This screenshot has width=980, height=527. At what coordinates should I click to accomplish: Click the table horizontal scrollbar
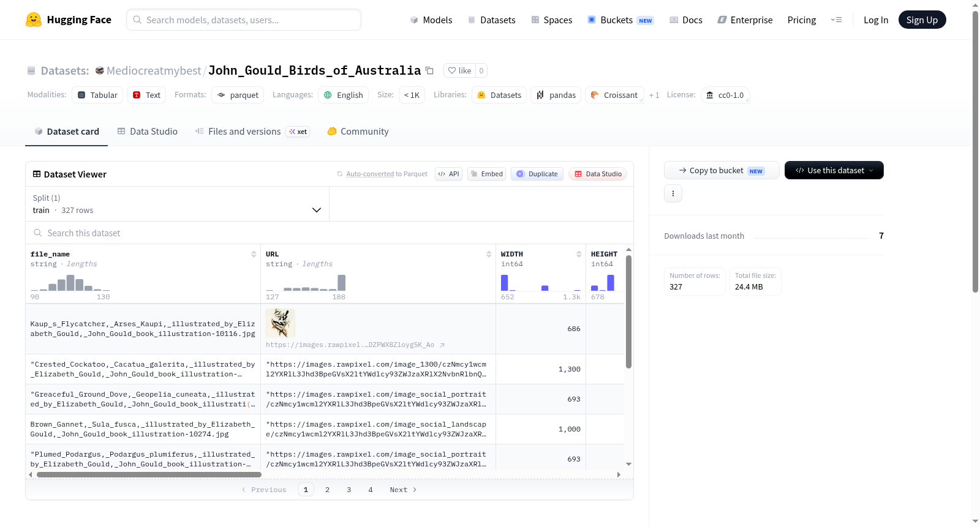point(149,474)
